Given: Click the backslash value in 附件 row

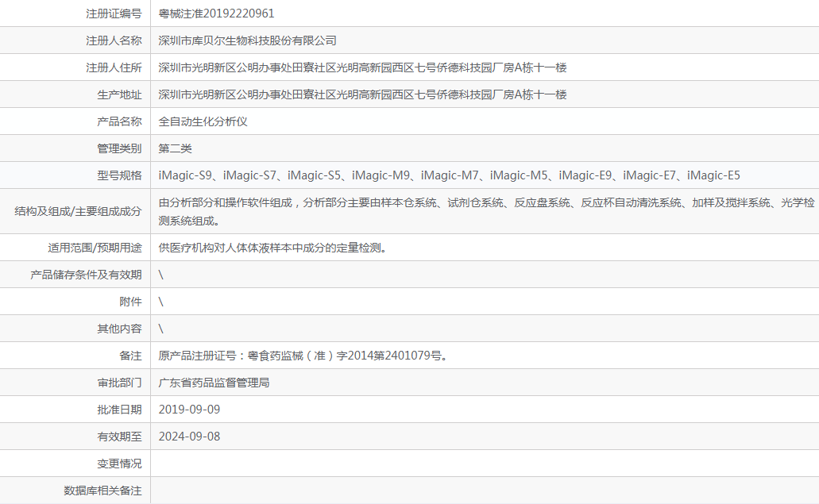Looking at the screenshot, I should [161, 302].
